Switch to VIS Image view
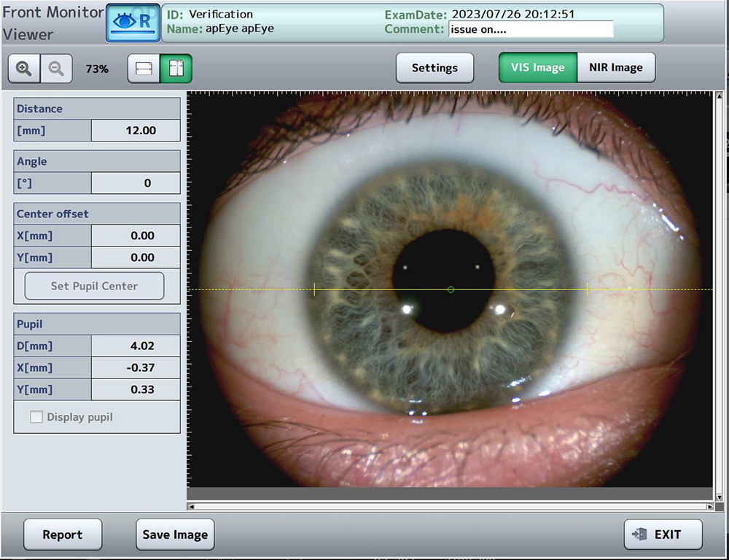Screen dimensions: 729x560 point(538,67)
